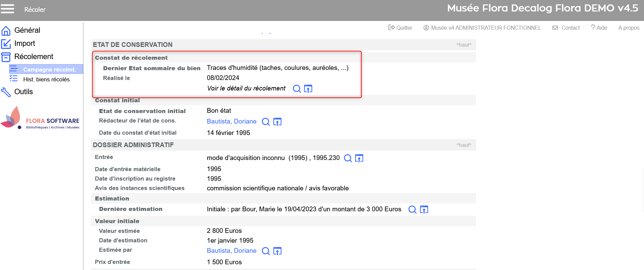Click magnifier icon next to Dernière estimation

(412, 210)
